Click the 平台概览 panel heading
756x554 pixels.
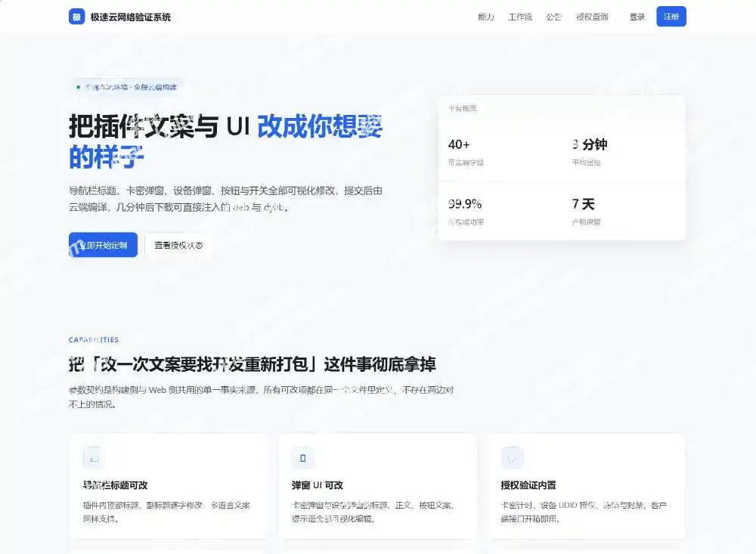click(463, 108)
